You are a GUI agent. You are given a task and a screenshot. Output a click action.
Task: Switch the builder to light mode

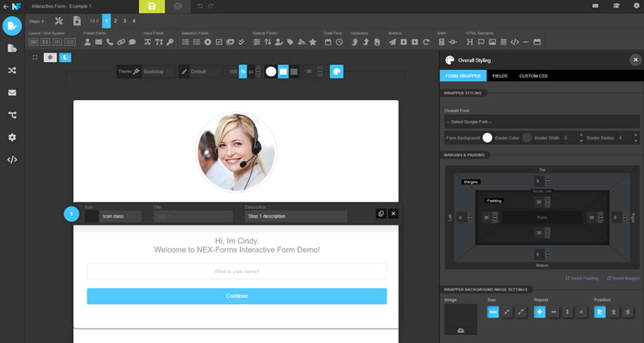pos(50,57)
